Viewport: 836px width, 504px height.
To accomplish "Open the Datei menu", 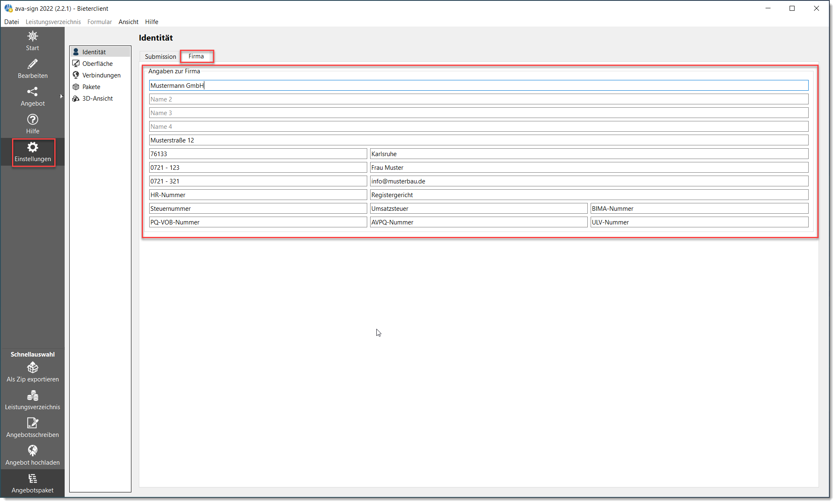I will point(12,22).
